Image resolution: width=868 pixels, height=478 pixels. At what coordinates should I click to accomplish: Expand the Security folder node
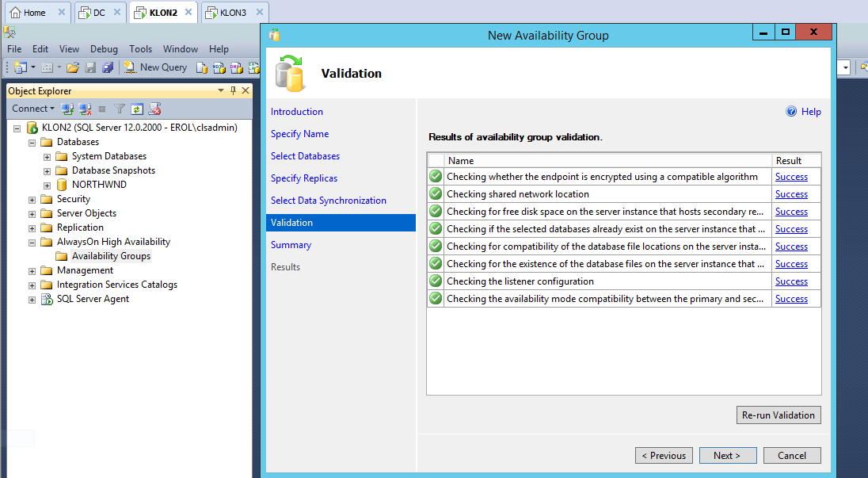pos(32,199)
